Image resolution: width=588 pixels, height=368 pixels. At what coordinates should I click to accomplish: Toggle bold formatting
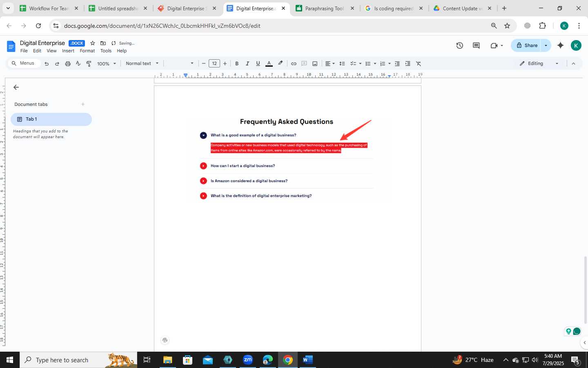pos(237,64)
